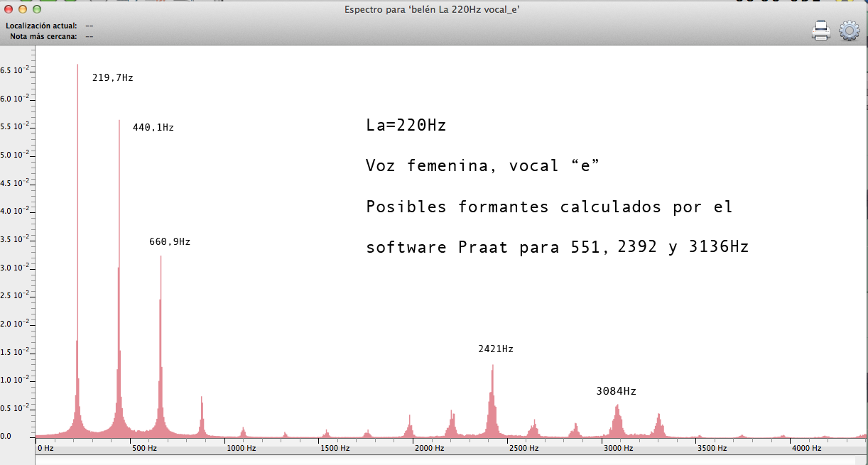The width and height of the screenshot is (868, 465).
Task: Click the 'Nota más cercana' readout
Action: (x=89, y=35)
